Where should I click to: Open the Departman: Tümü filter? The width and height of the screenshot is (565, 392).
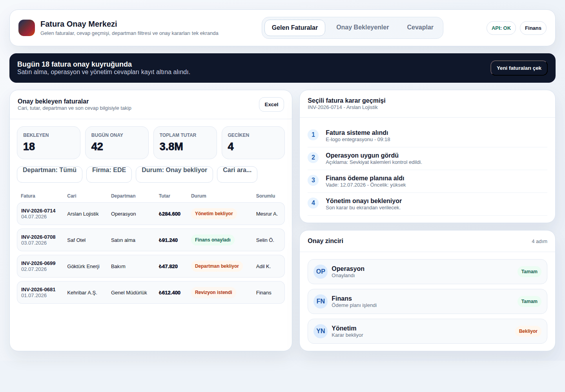[49, 174]
